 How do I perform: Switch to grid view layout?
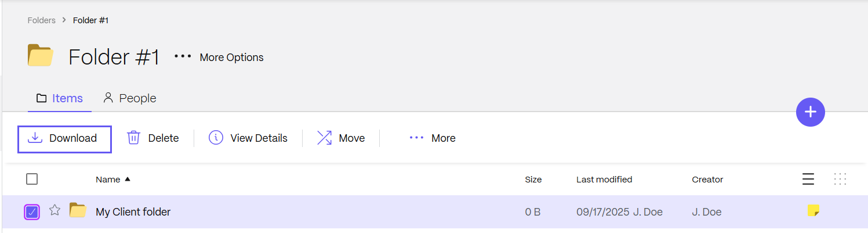(x=840, y=180)
